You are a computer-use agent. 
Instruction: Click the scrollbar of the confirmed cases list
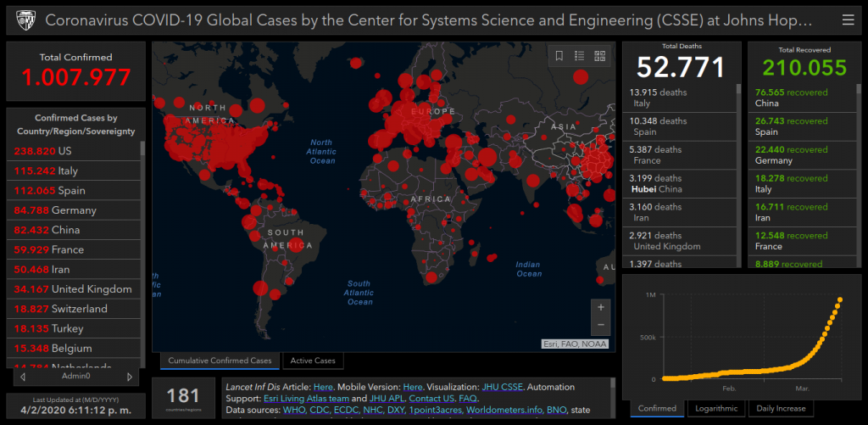(x=142, y=254)
